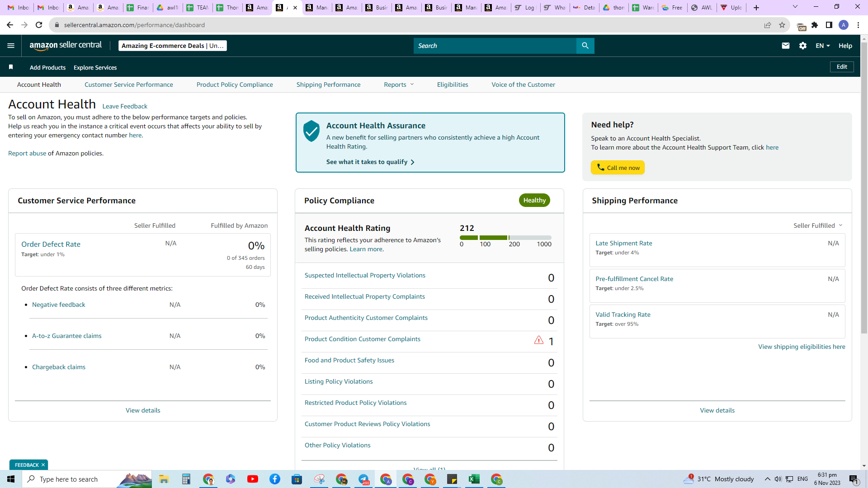
Task: Open the Windows Start menu
Action: pyautogui.click(x=11, y=479)
